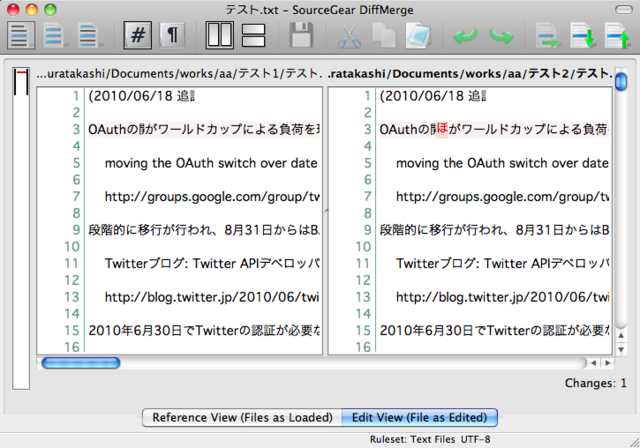This screenshot has width=640, height=448.
Task: Click line 3 OAuth text in left pane
Action: tap(204, 129)
